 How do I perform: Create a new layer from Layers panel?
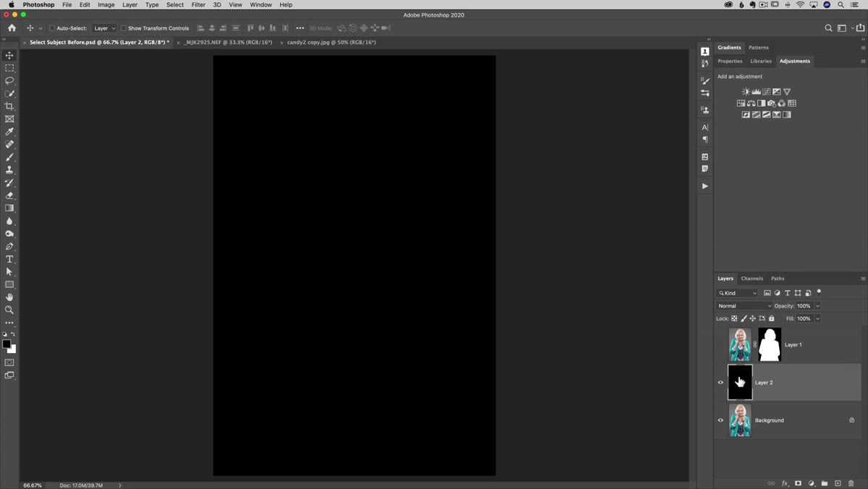838,483
